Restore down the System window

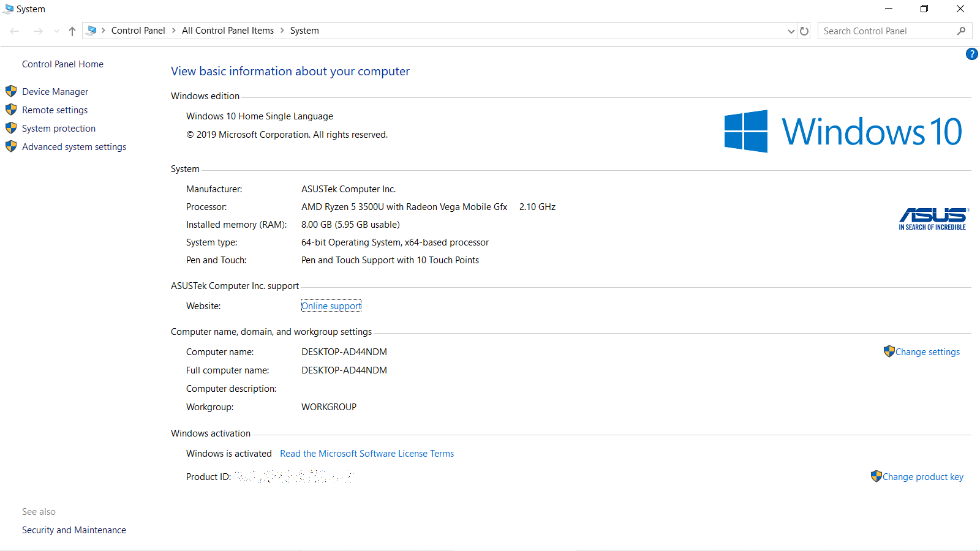click(924, 9)
